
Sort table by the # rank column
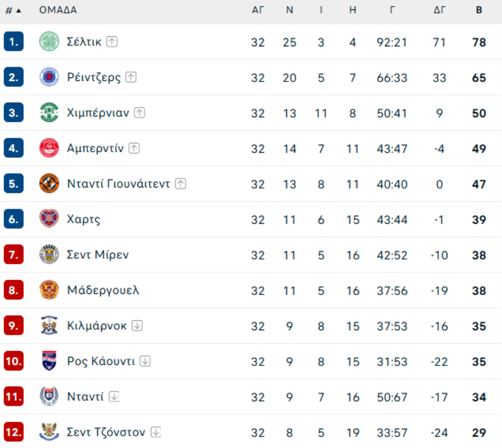pos(13,10)
